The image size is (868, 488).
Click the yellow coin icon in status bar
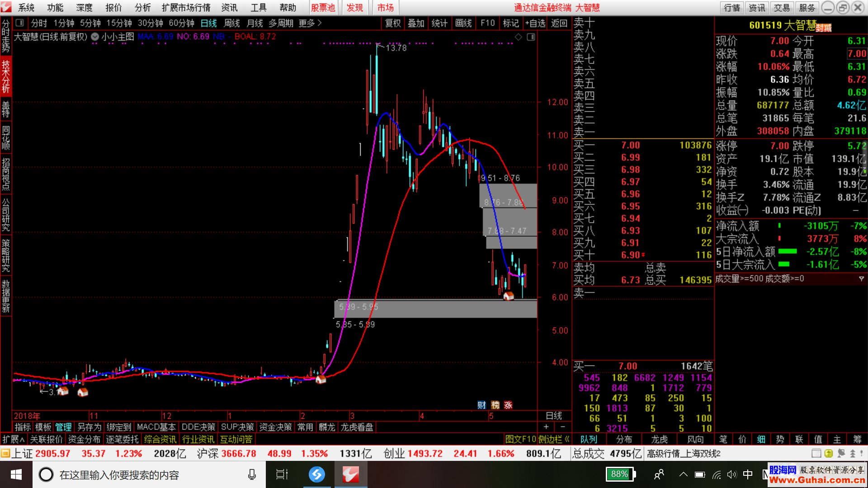pyautogui.click(x=828, y=453)
